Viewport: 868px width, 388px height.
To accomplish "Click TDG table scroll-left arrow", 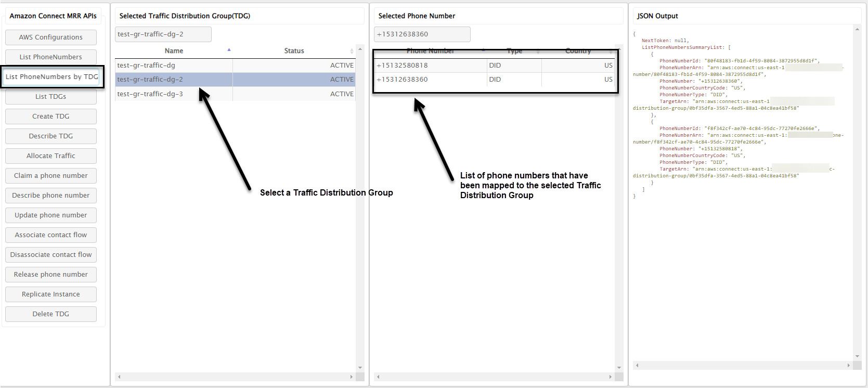I will (x=119, y=377).
